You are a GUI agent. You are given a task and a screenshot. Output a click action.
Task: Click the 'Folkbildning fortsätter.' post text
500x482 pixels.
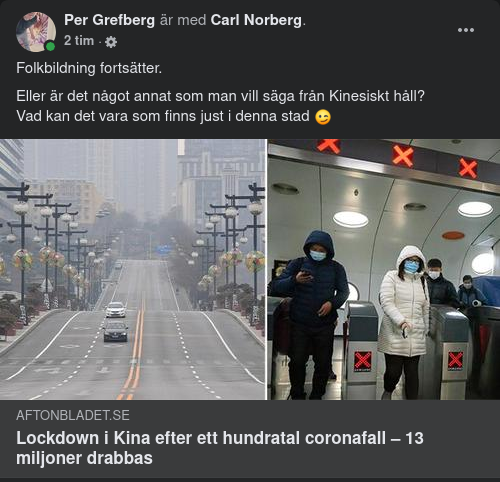click(89, 68)
